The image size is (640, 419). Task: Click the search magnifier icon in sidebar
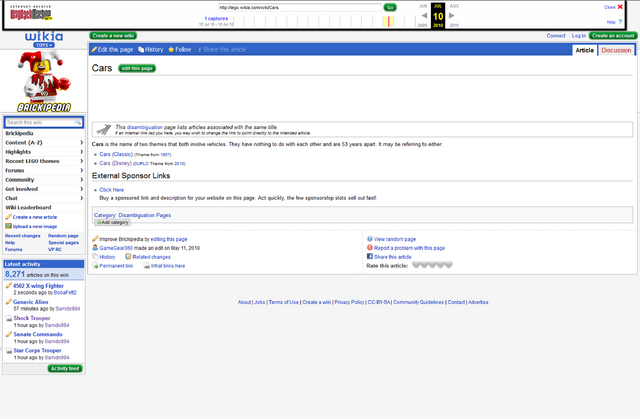(78, 122)
